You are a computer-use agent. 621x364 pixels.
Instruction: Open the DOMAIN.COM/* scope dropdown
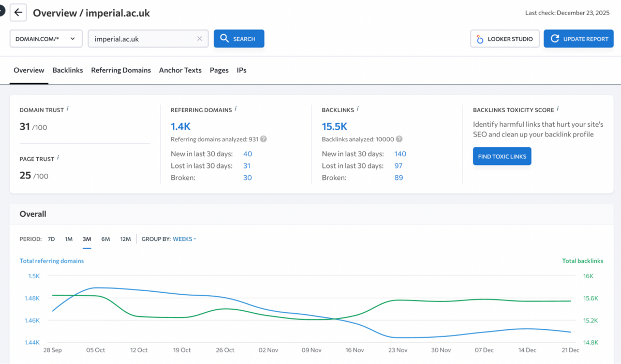point(46,39)
